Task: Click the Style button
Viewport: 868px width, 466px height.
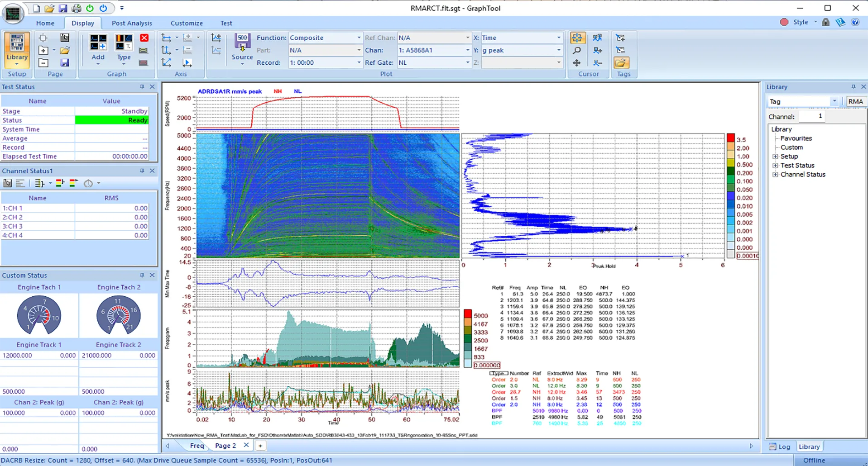Action: coord(800,22)
